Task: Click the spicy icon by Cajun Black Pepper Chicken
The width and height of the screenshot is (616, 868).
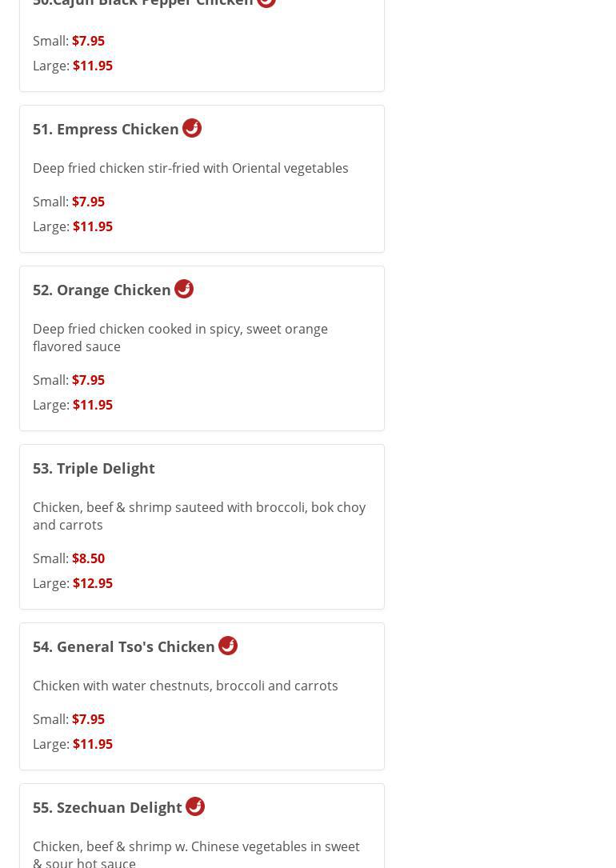Action: 266,2
